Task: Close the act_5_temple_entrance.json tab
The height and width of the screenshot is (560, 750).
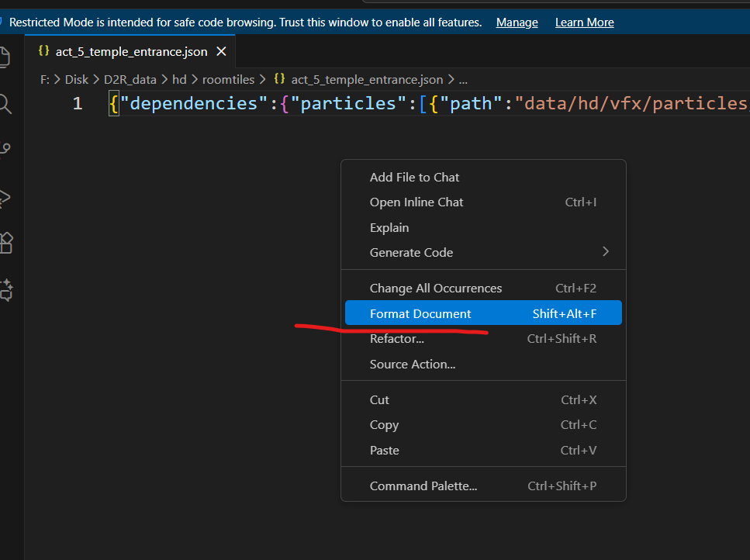Action: pyautogui.click(x=221, y=52)
